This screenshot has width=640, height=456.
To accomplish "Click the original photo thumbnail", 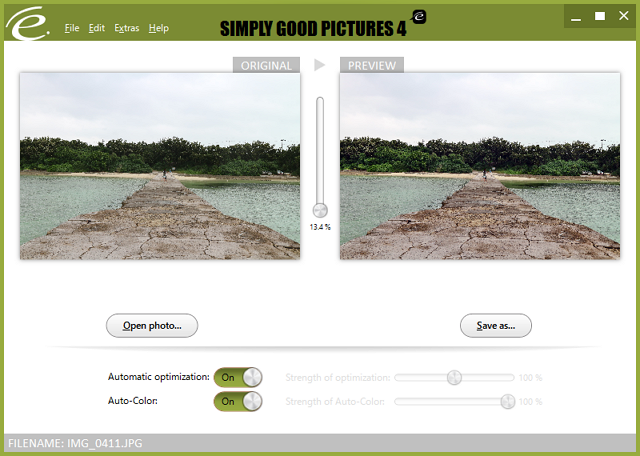I will 160,166.
